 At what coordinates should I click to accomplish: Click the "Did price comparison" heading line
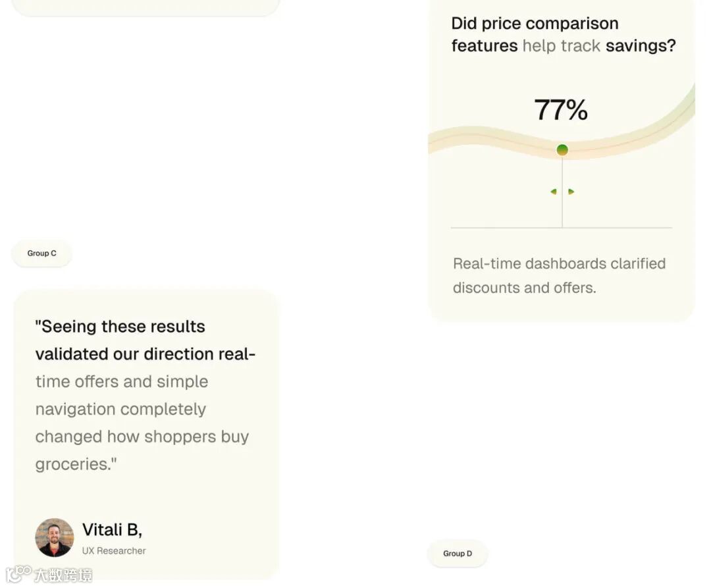[x=535, y=24]
